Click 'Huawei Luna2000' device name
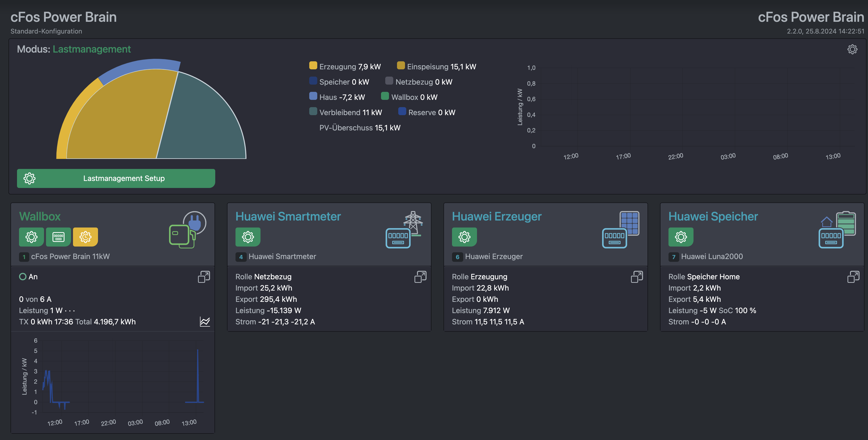The width and height of the screenshot is (868, 440). point(712,257)
